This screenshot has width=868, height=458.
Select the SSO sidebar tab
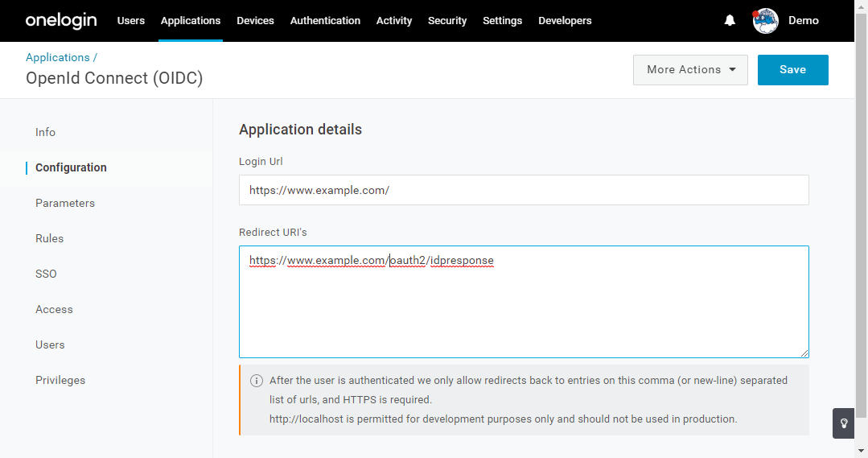coord(46,274)
